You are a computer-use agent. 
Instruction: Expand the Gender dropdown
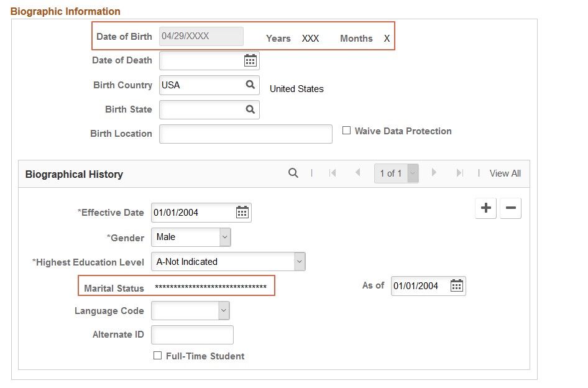[224, 237]
